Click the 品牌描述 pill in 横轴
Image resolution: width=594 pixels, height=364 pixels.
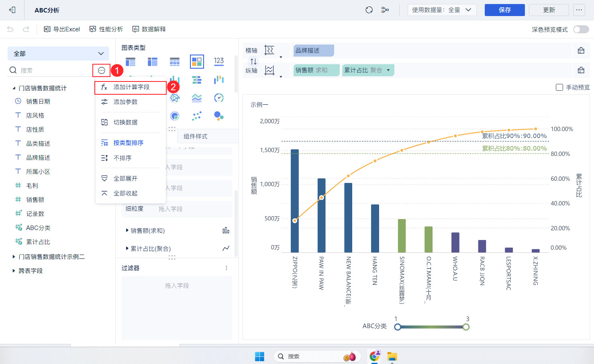pyautogui.click(x=314, y=51)
